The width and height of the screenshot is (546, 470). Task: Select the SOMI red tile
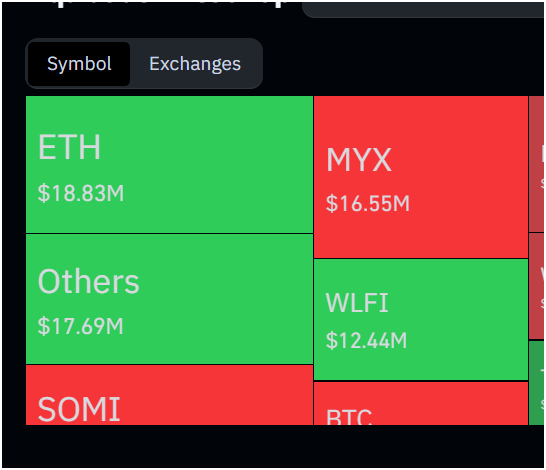click(170, 395)
